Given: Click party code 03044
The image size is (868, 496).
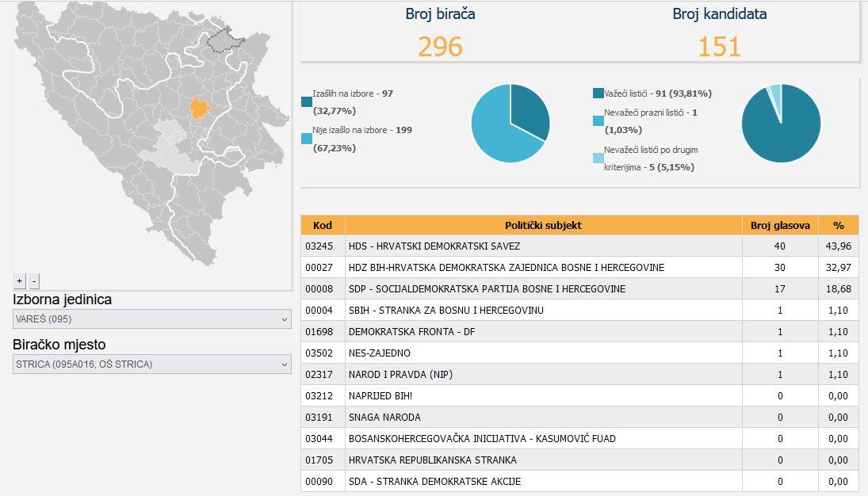Looking at the screenshot, I should point(319,438).
